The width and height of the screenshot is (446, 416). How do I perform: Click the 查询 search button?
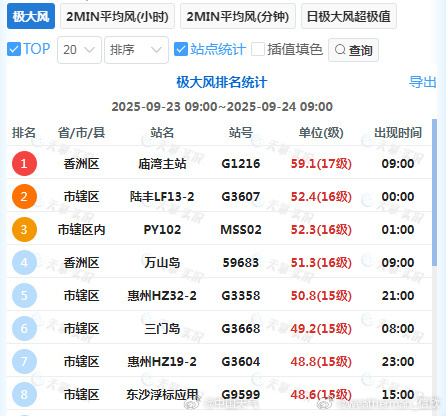353,50
